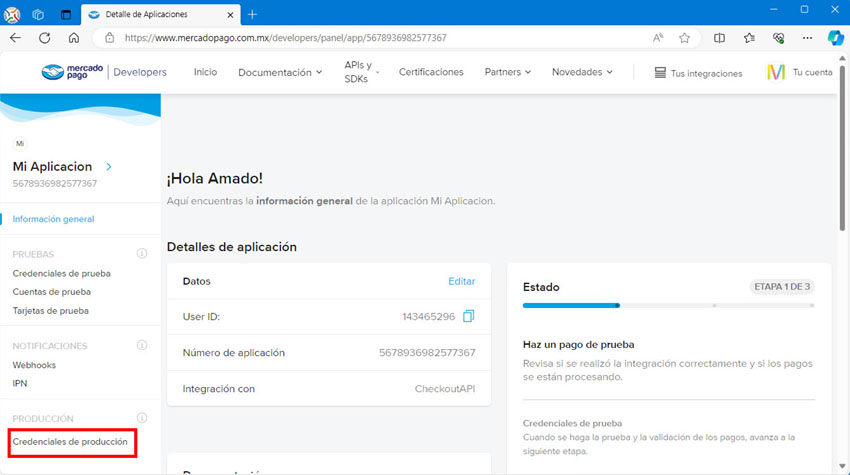Show info icon next to PRUEBAS

pyautogui.click(x=141, y=253)
